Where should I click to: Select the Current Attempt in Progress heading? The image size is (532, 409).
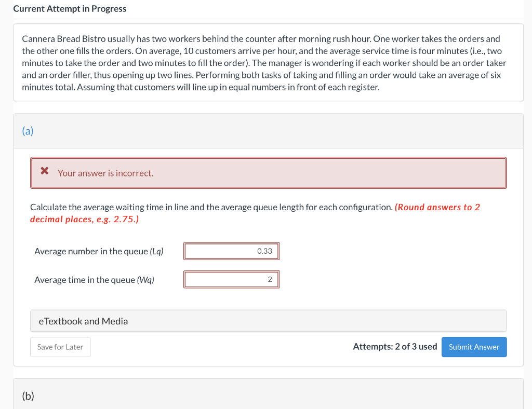click(x=70, y=9)
